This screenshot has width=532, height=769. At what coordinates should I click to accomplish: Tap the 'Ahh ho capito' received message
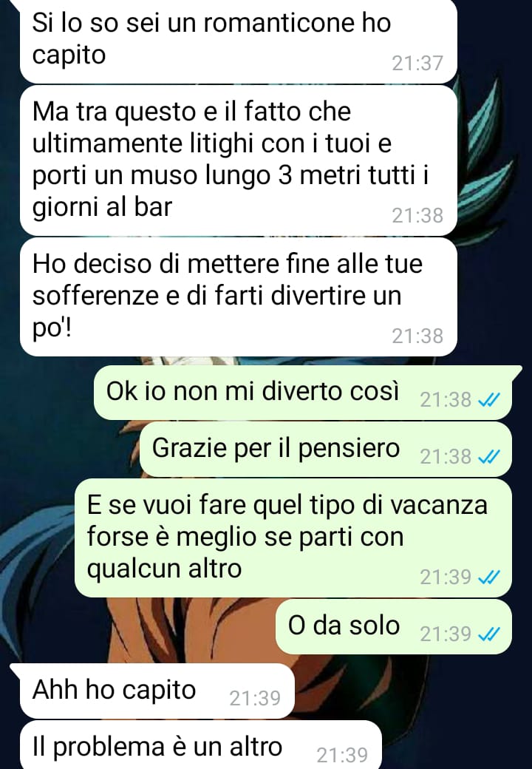(157, 691)
